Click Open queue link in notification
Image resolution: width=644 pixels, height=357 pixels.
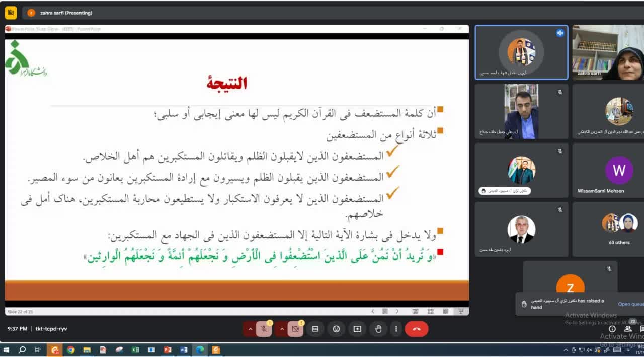click(631, 304)
